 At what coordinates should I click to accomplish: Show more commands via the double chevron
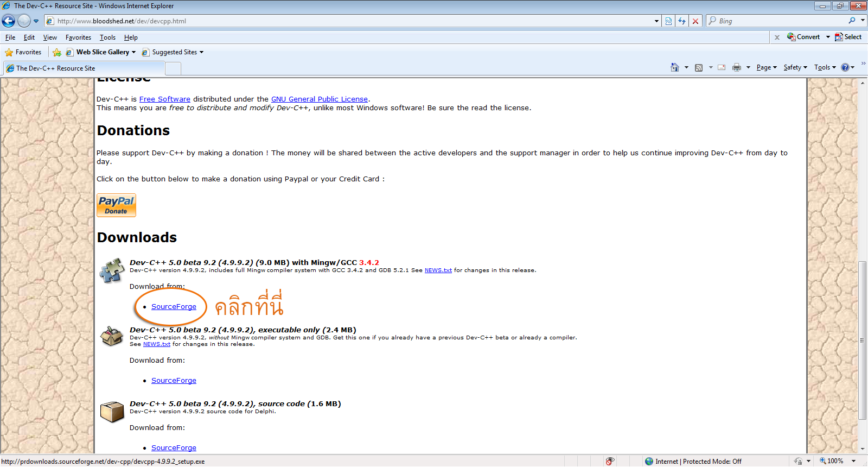coord(863,64)
